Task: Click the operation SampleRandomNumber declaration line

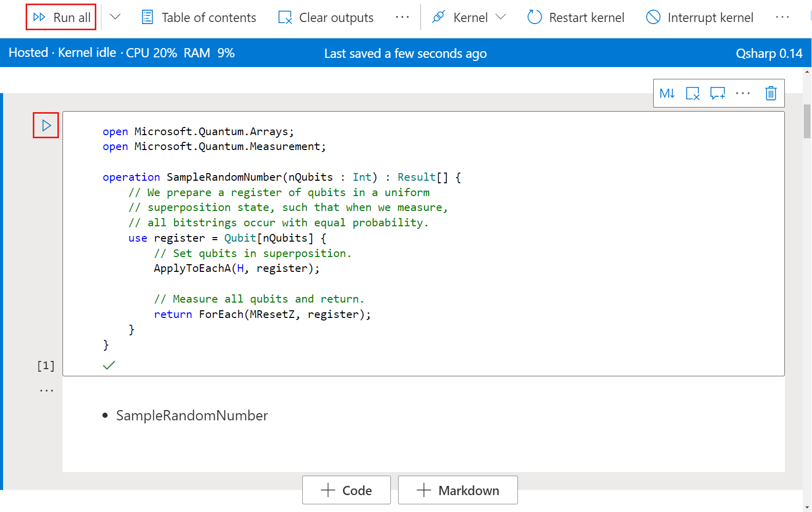Action: pyautogui.click(x=282, y=177)
